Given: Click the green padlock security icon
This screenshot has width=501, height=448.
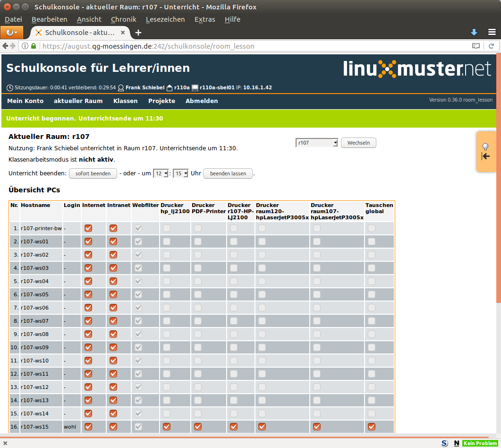Looking at the screenshot, I should click(34, 46).
